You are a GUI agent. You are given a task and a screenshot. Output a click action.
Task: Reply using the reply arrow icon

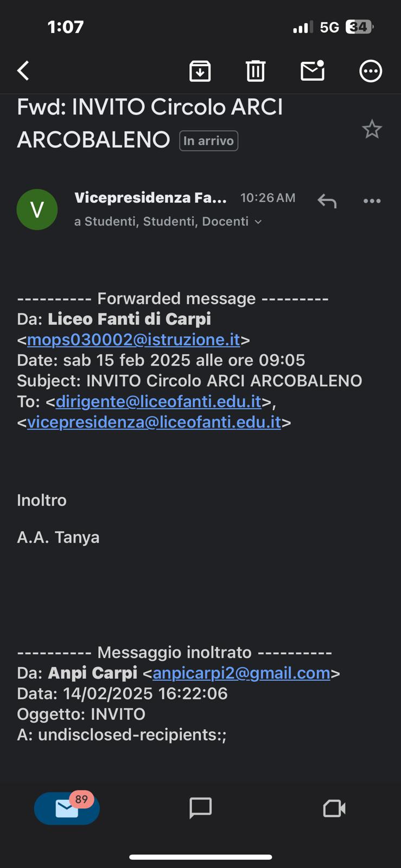tap(327, 201)
